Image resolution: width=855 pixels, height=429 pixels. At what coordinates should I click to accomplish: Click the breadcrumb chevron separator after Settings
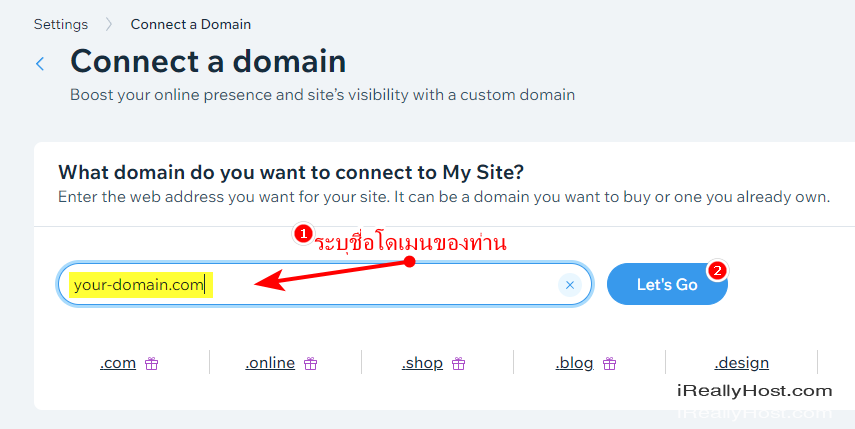pyautogui.click(x=109, y=25)
